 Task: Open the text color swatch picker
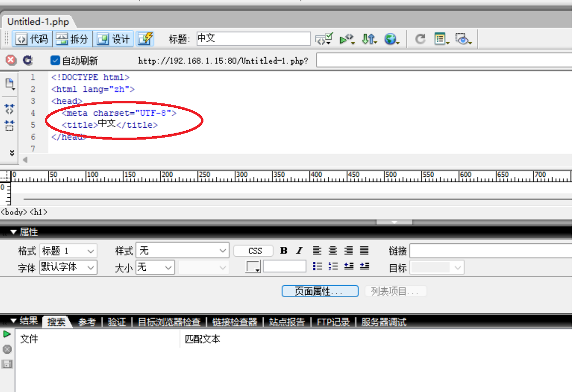(x=254, y=267)
